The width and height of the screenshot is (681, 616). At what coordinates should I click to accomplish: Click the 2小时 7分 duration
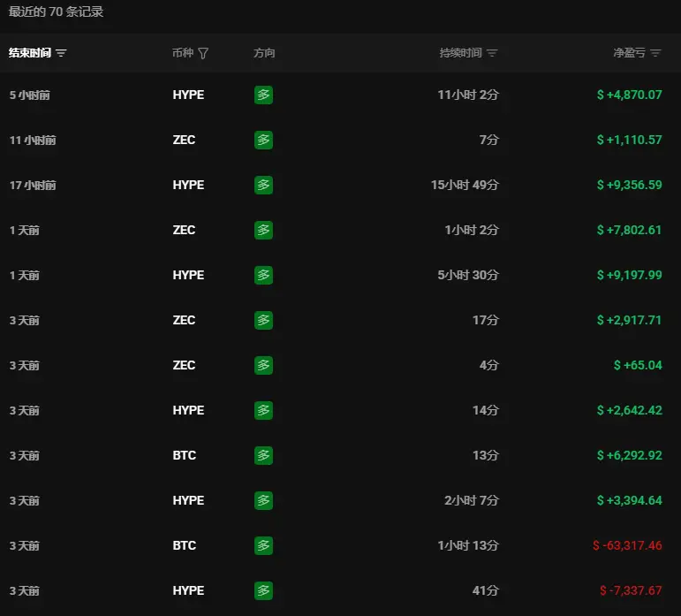(472, 500)
